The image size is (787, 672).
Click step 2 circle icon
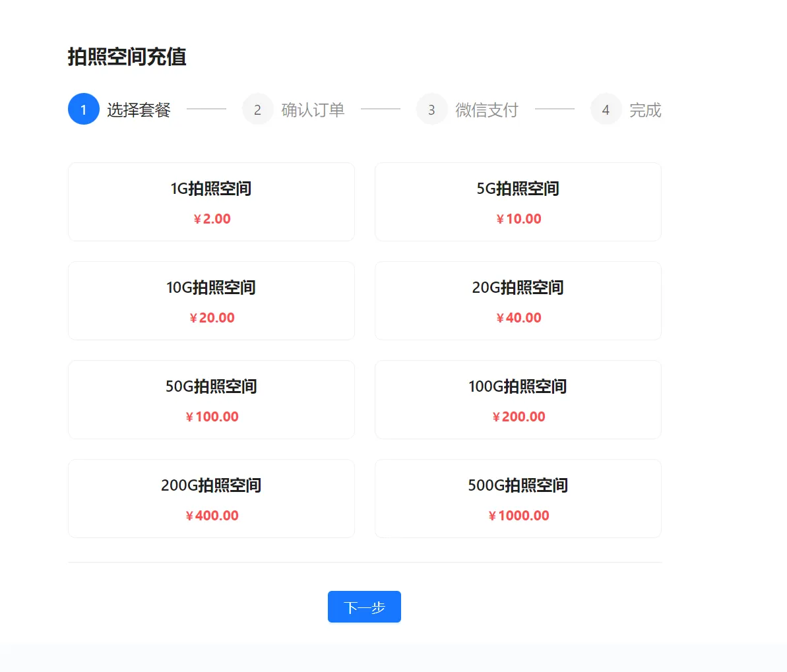click(257, 109)
